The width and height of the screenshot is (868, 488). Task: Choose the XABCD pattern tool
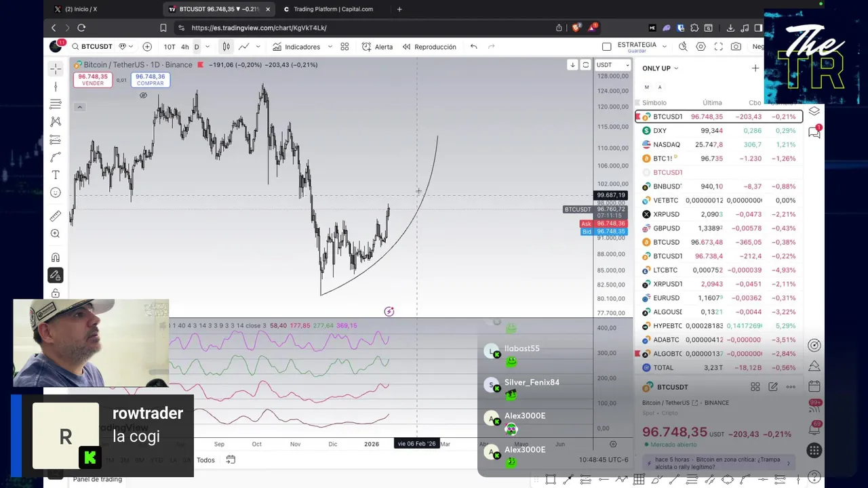click(56, 121)
